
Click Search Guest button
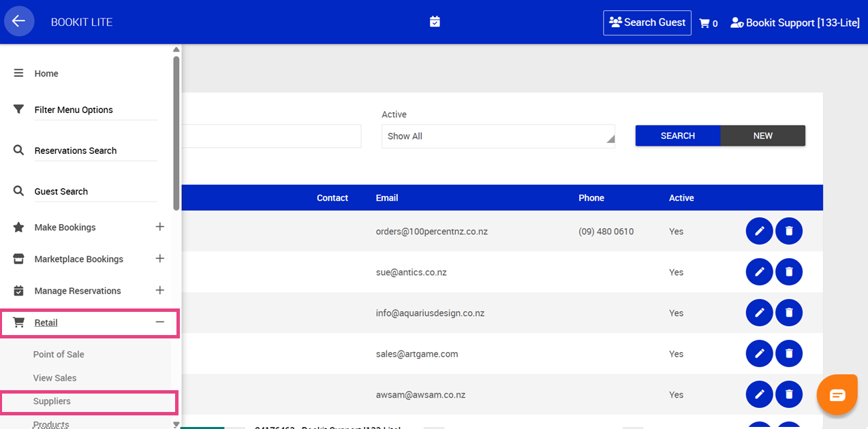pyautogui.click(x=647, y=22)
